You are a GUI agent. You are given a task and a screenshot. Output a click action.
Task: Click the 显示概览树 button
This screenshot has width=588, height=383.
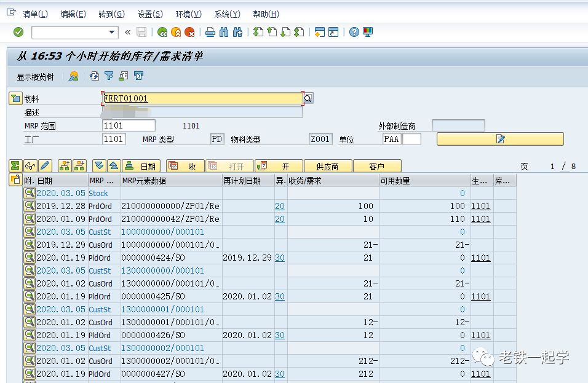tap(35, 77)
